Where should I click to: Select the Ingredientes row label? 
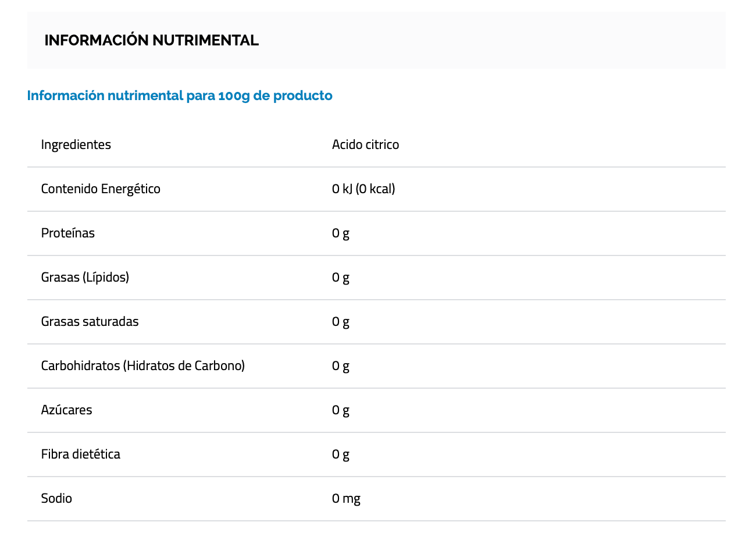76,144
